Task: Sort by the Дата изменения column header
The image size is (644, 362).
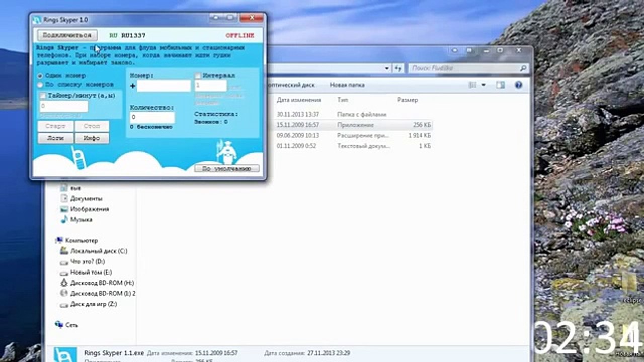Action: (299, 100)
